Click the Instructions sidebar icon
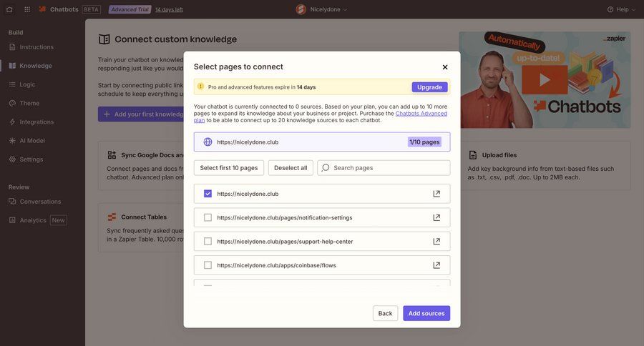 pyautogui.click(x=12, y=47)
